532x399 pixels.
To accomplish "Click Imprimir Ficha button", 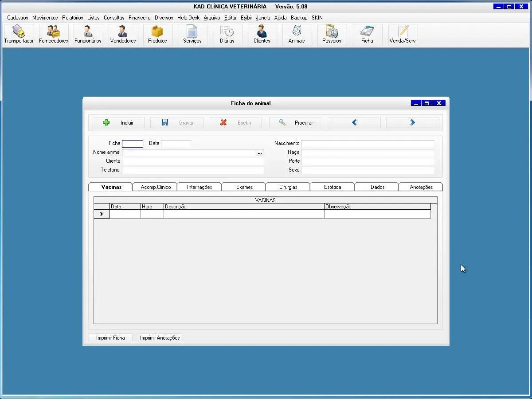I will tap(110, 338).
